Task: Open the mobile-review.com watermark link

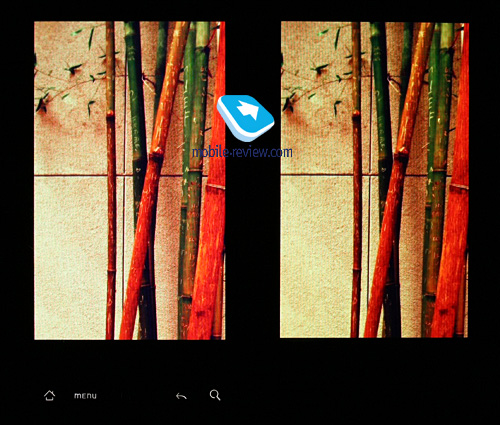Action: click(242, 152)
